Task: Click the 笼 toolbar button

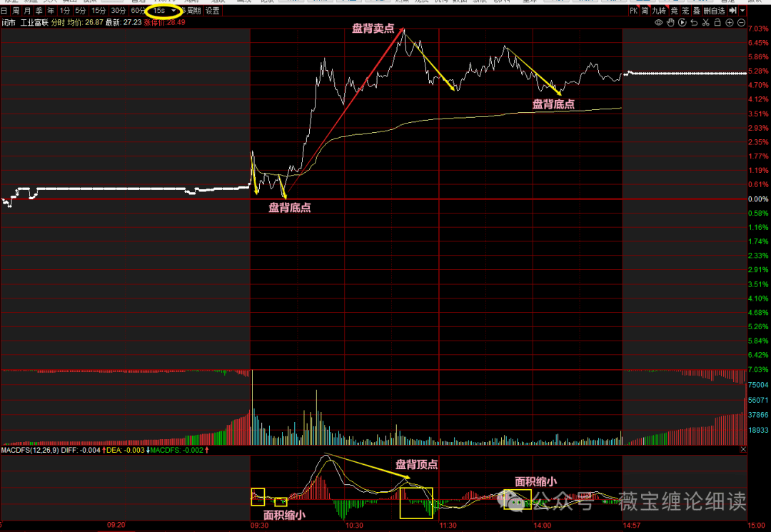Action: pos(685,10)
